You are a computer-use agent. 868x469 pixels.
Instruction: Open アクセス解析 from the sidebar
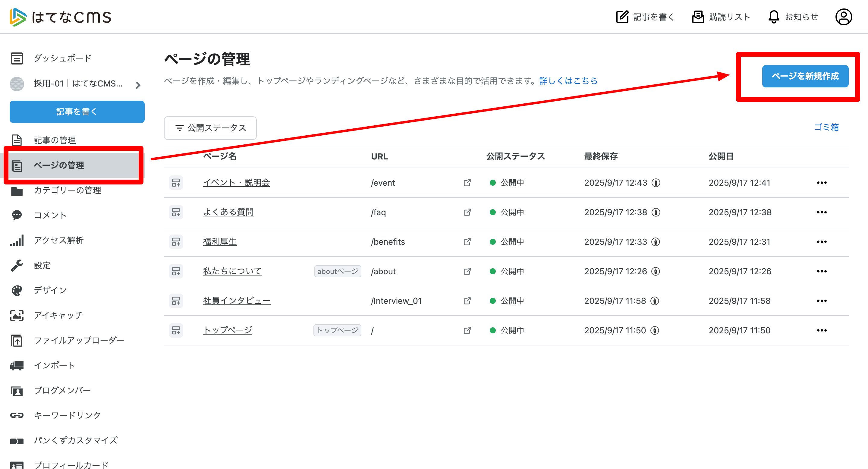[x=59, y=240]
